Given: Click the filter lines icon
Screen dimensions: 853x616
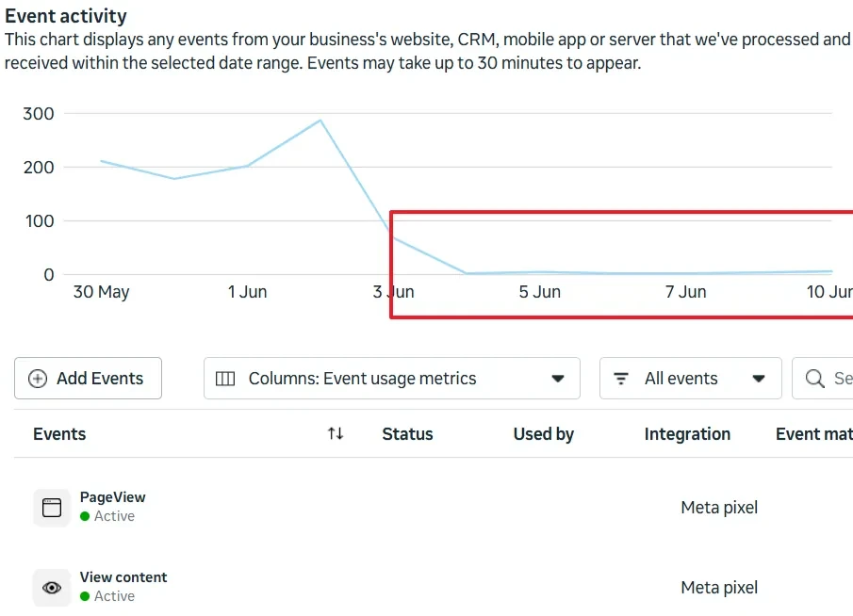Looking at the screenshot, I should [x=621, y=379].
